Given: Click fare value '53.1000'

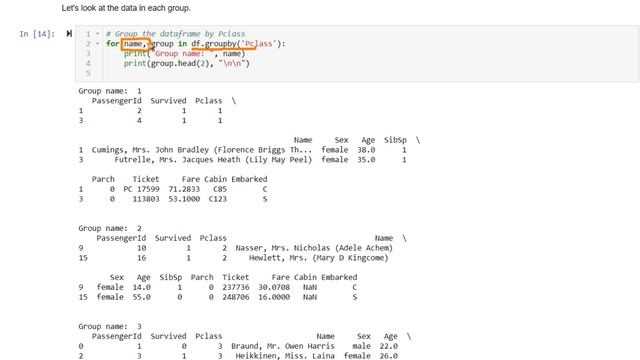Looking at the screenshot, I should tap(184, 199).
